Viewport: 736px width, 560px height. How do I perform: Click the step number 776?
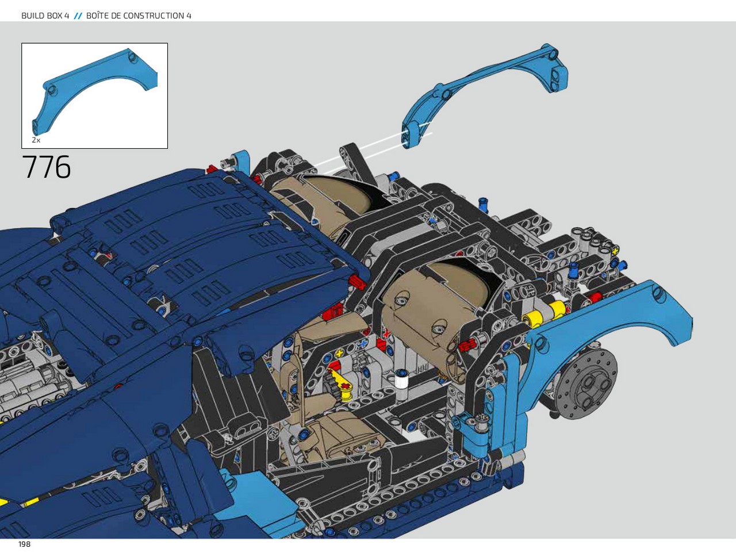47,167
